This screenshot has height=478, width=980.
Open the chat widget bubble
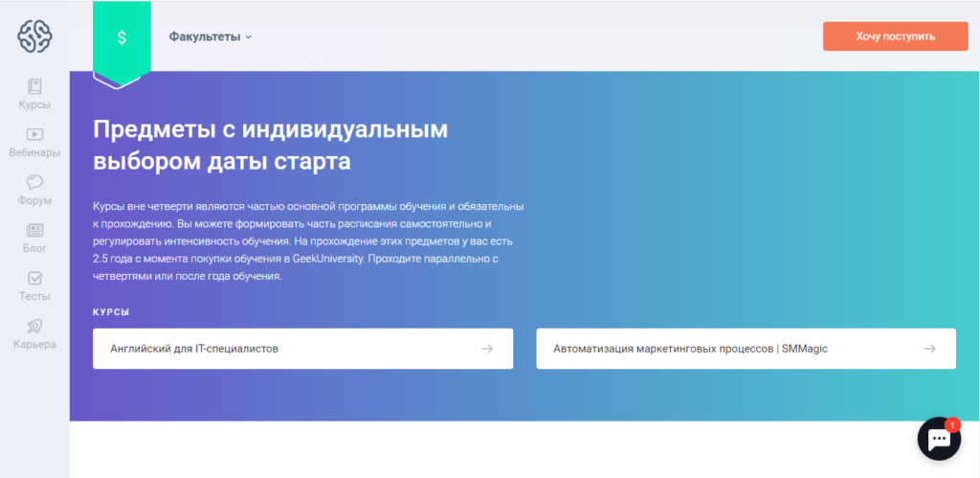point(939,440)
